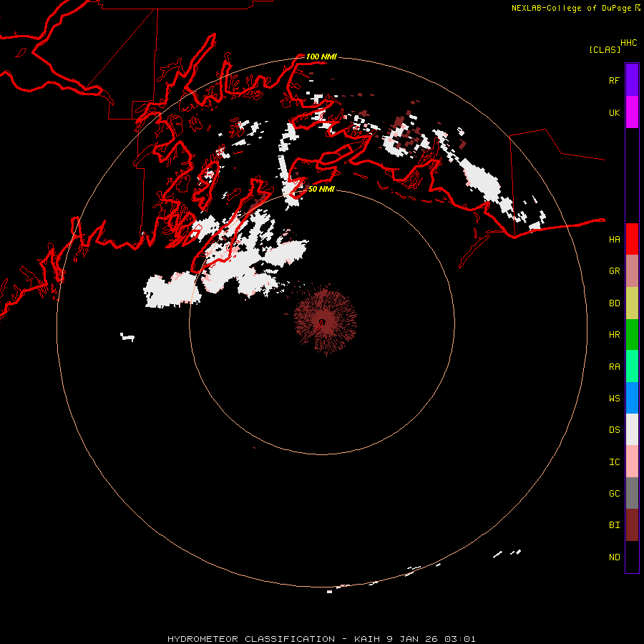Click the WS wet snow blue swatch
Image resolution: width=644 pixels, height=644 pixels.
coord(632,398)
